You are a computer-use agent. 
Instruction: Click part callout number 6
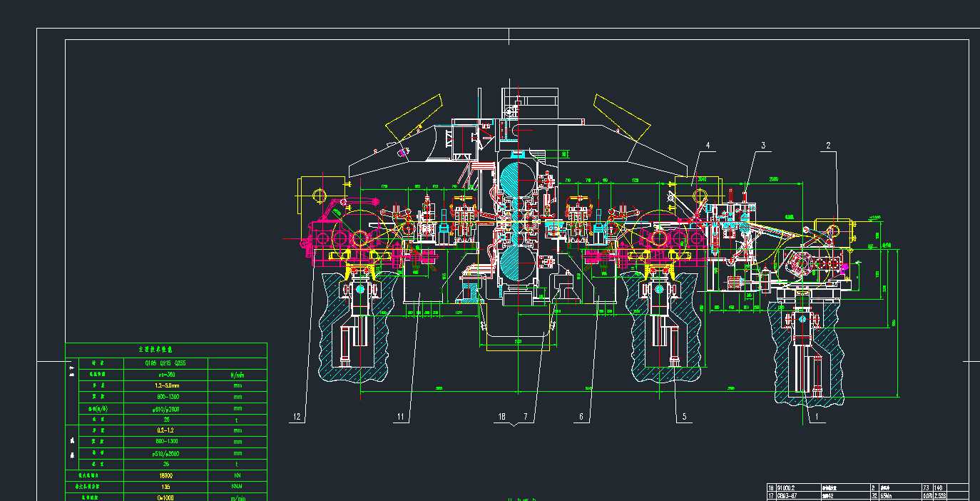(581, 417)
